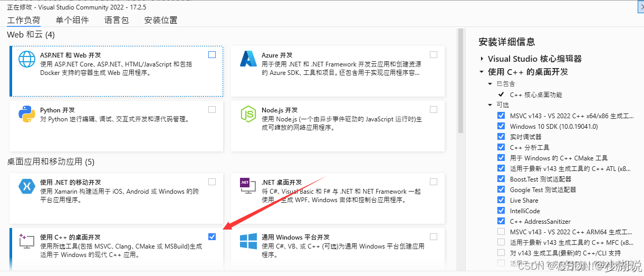Viewport: 644px width, 276px height.
Task: Click the Web 和云 (4) section heading
Action: coord(31,34)
